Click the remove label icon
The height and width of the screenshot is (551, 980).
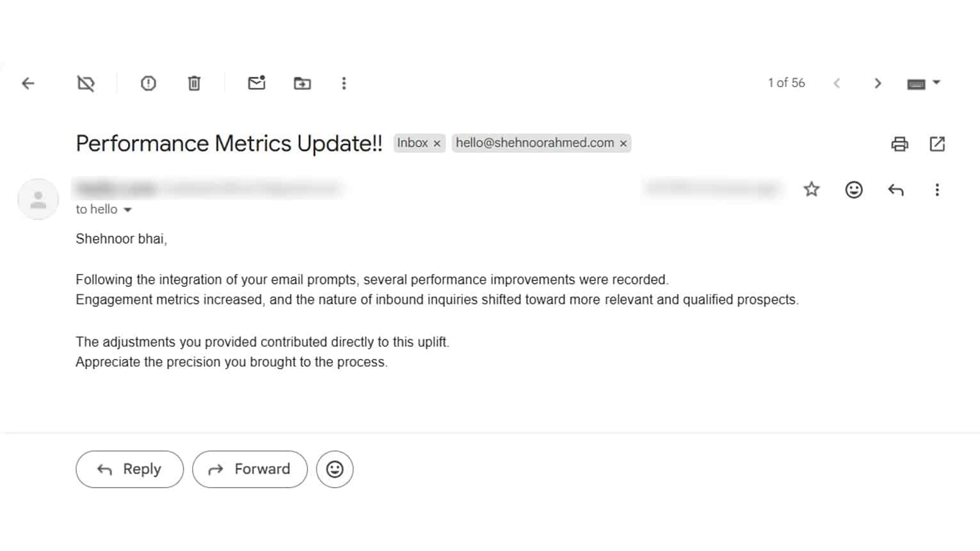(x=86, y=83)
